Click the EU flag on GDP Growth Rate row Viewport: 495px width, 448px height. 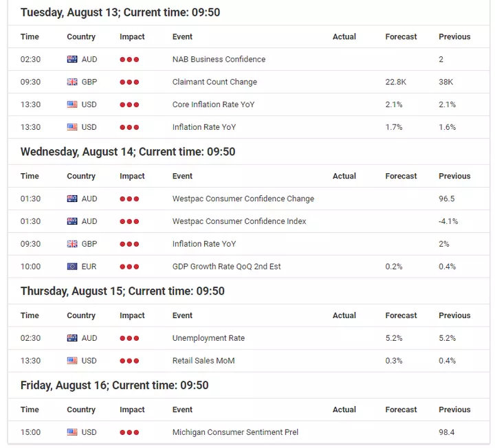coord(72,267)
